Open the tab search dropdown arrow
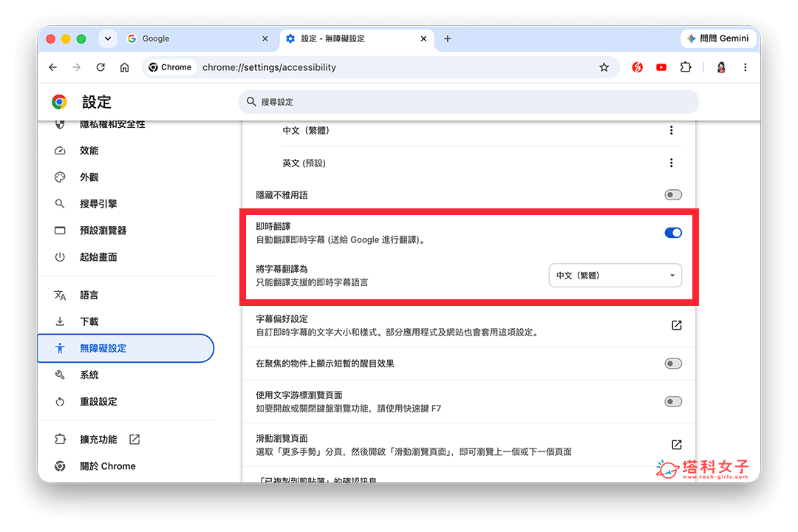 pyautogui.click(x=108, y=38)
